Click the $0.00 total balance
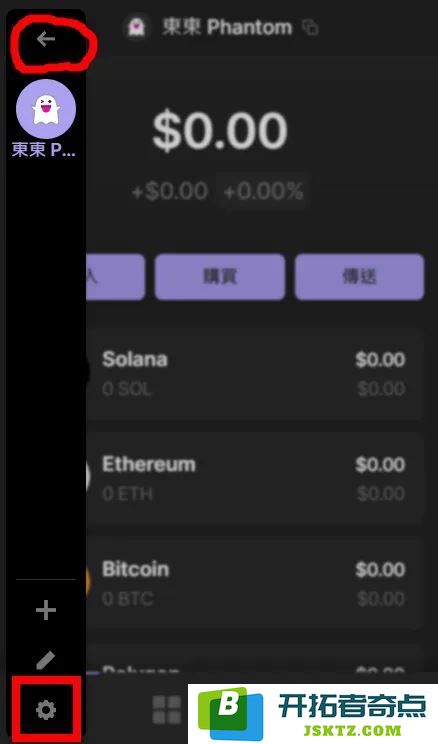The height and width of the screenshot is (744, 438). tap(220, 130)
